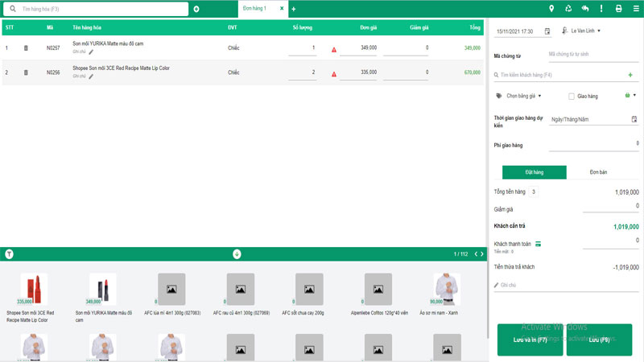Click the sync refresh icon in header
644x362 pixels.
568,8
